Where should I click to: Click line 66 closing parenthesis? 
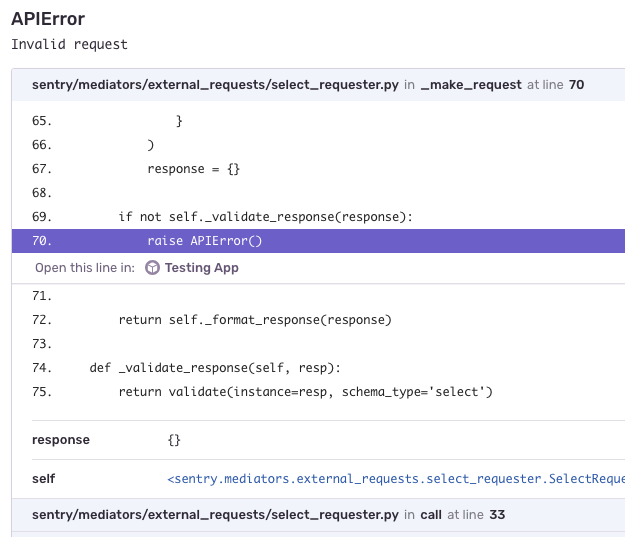coord(150,145)
